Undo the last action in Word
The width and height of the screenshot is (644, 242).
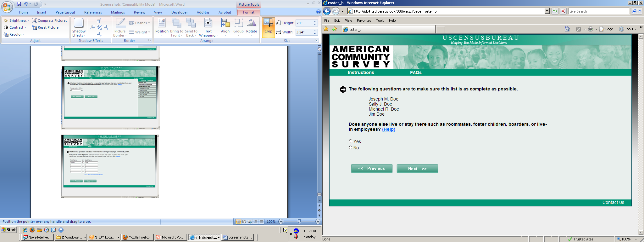[26, 4]
